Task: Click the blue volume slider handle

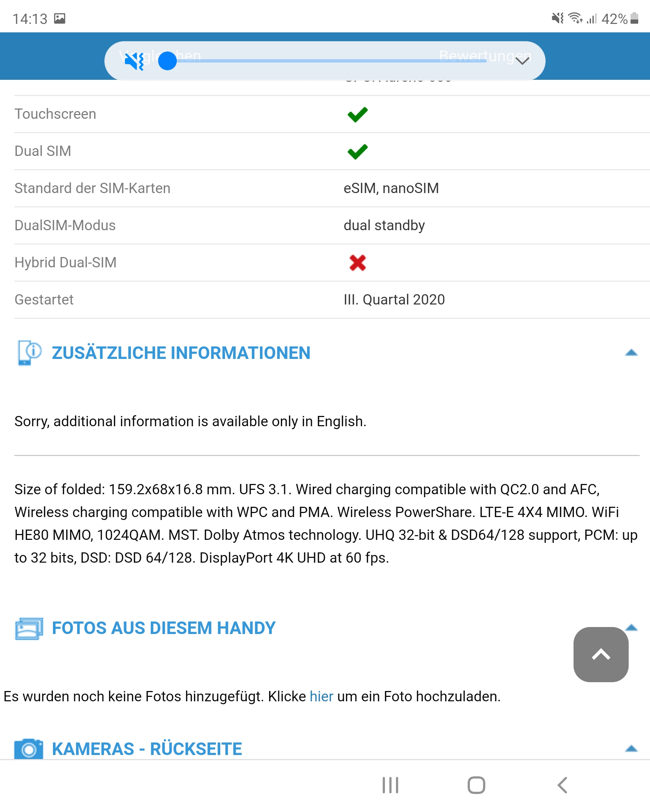Action: tap(167, 61)
